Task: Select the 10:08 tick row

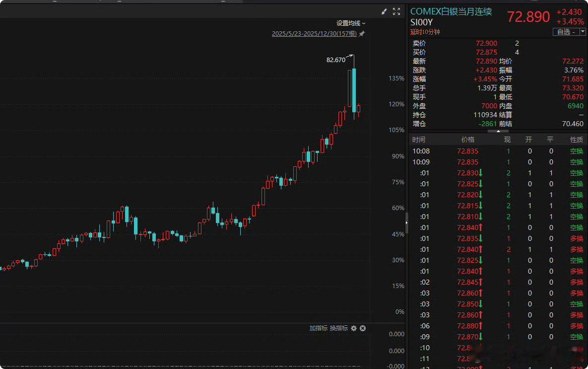Action: [x=498, y=151]
